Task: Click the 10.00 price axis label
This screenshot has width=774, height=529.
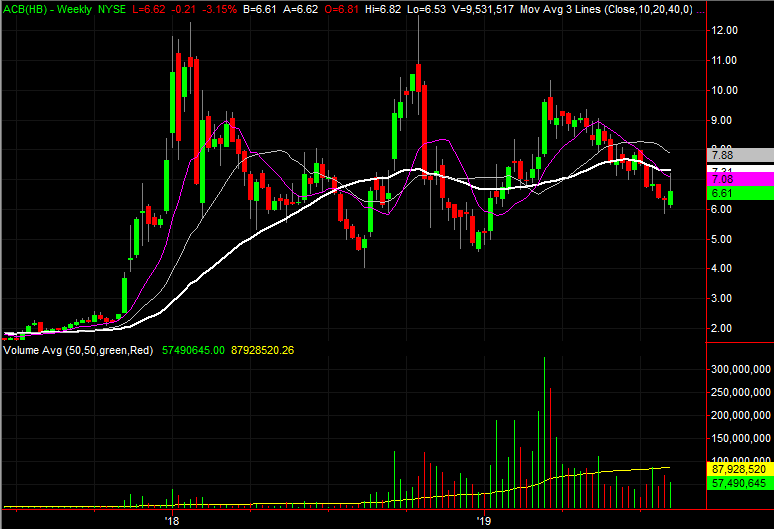Action: tap(724, 90)
